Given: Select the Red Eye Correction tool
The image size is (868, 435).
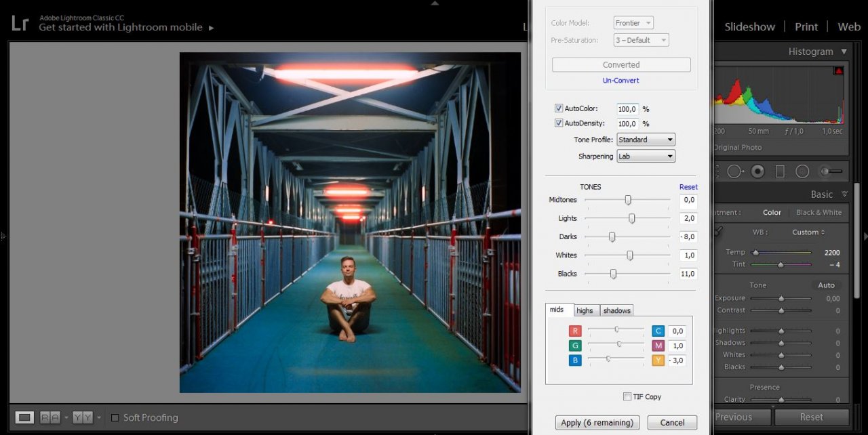Looking at the screenshot, I should (x=757, y=171).
